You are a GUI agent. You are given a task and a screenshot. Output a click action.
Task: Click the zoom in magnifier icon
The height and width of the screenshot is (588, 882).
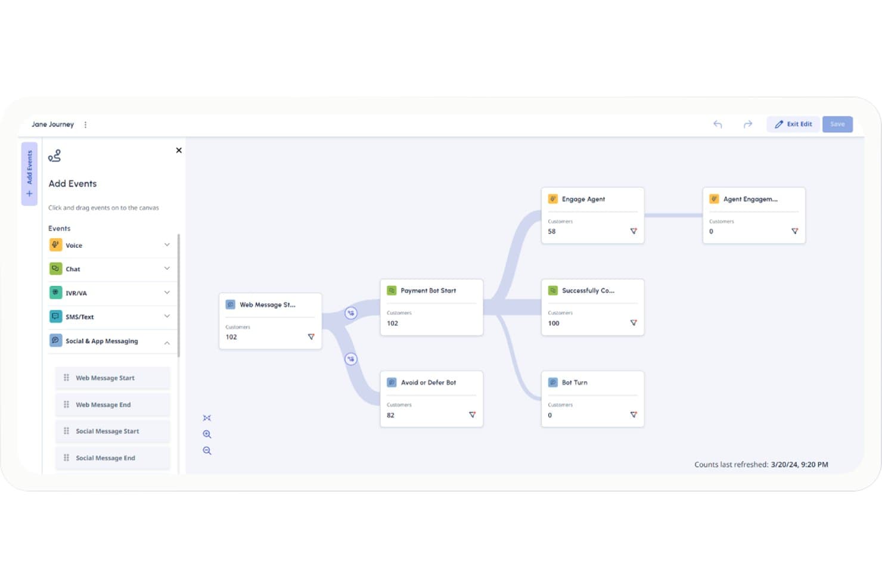tap(207, 434)
